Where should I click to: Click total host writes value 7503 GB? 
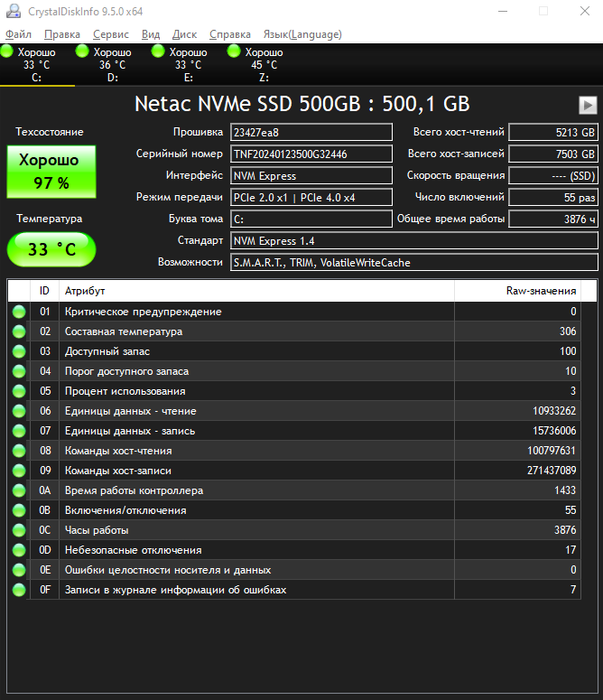553,154
